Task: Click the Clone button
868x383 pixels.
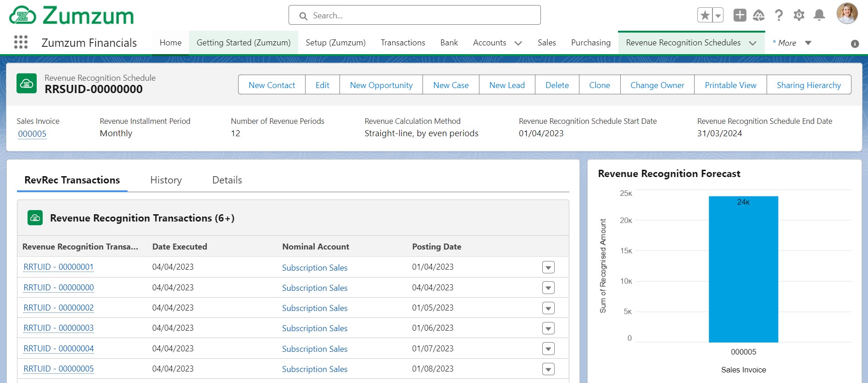Action: tap(600, 85)
